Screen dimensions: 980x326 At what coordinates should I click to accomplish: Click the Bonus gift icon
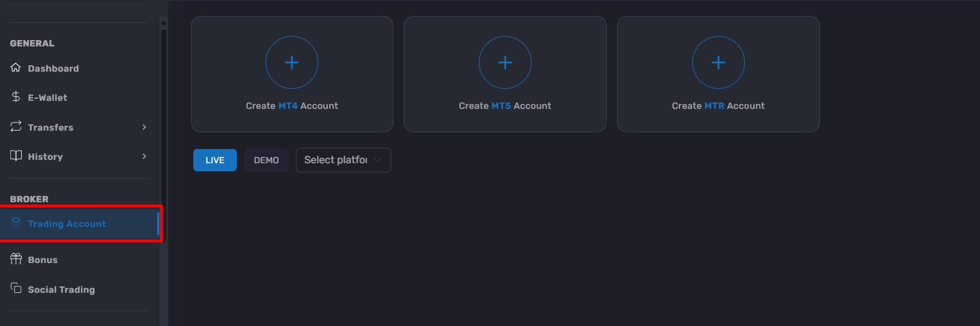coord(16,259)
